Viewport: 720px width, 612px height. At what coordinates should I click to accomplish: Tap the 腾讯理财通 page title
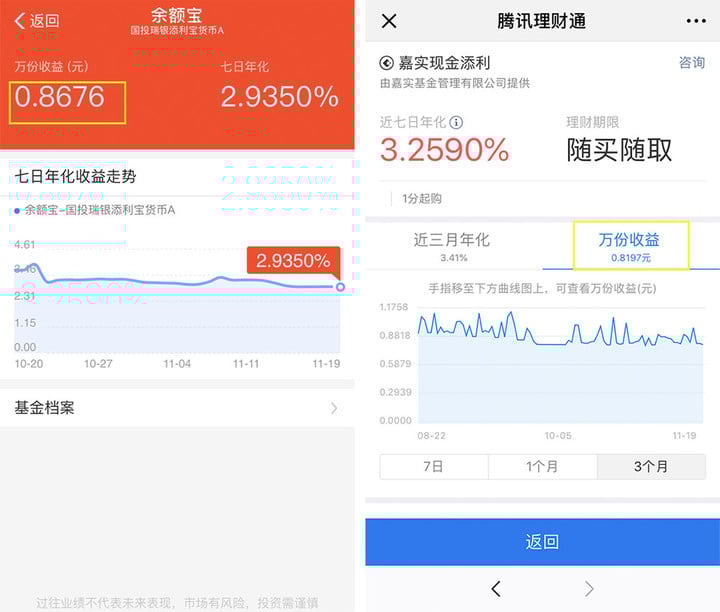tap(542, 21)
